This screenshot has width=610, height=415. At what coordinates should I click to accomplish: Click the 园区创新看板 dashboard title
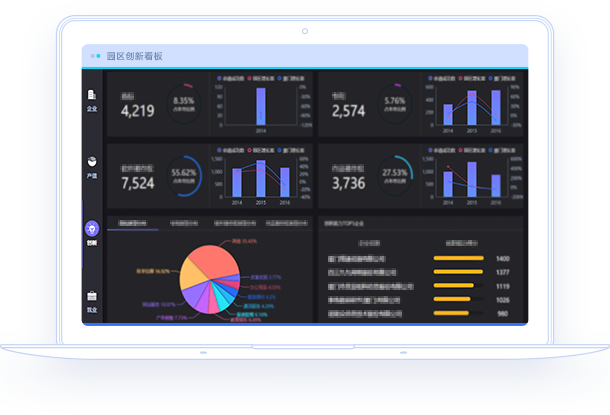pos(135,55)
